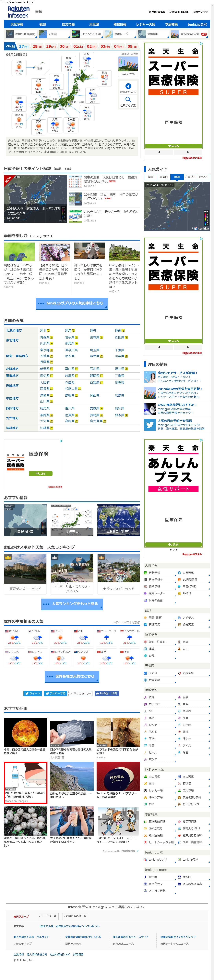Click the next arrow under the top ad

point(188,152)
